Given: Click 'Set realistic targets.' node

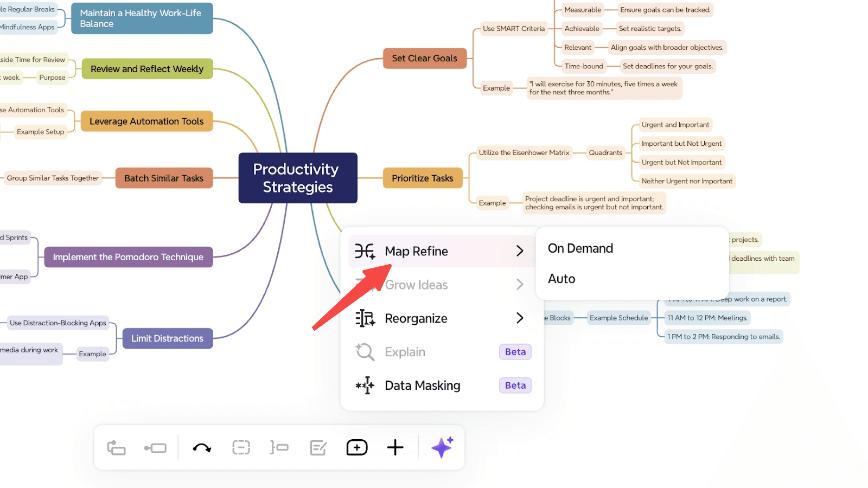Looking at the screenshot, I should (650, 29).
